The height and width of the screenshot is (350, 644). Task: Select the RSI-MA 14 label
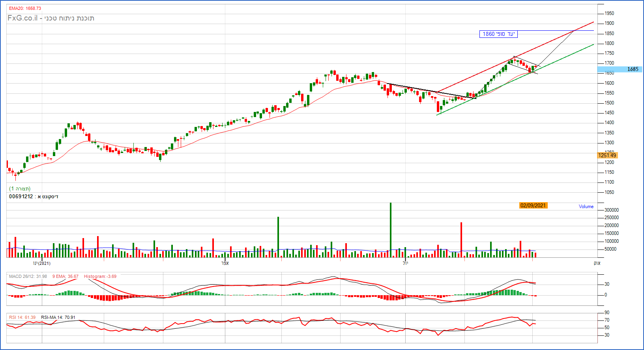pyautogui.click(x=58, y=317)
